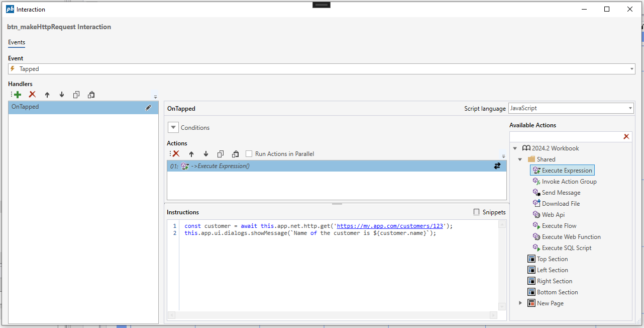
Task: Expand the New Page tree node
Action: [x=520, y=303]
